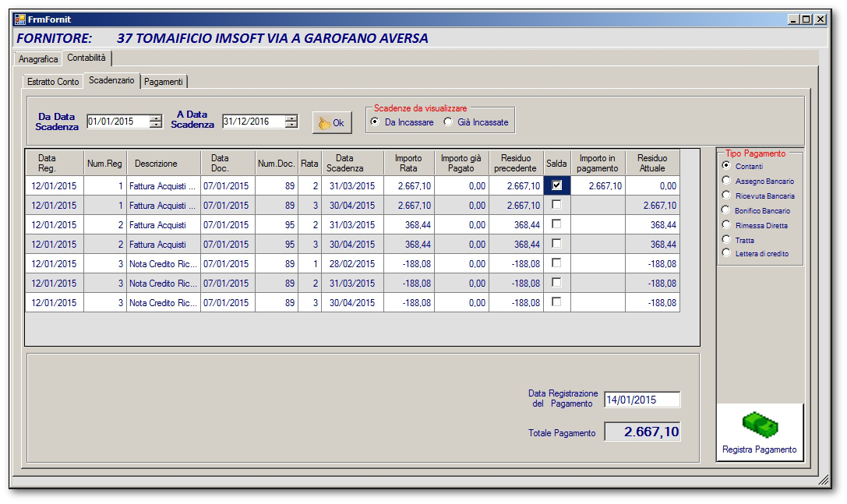Click Residuo Attuale 368,44 for document 95 rata 3
The height and width of the screenshot is (504, 847).
pos(652,244)
